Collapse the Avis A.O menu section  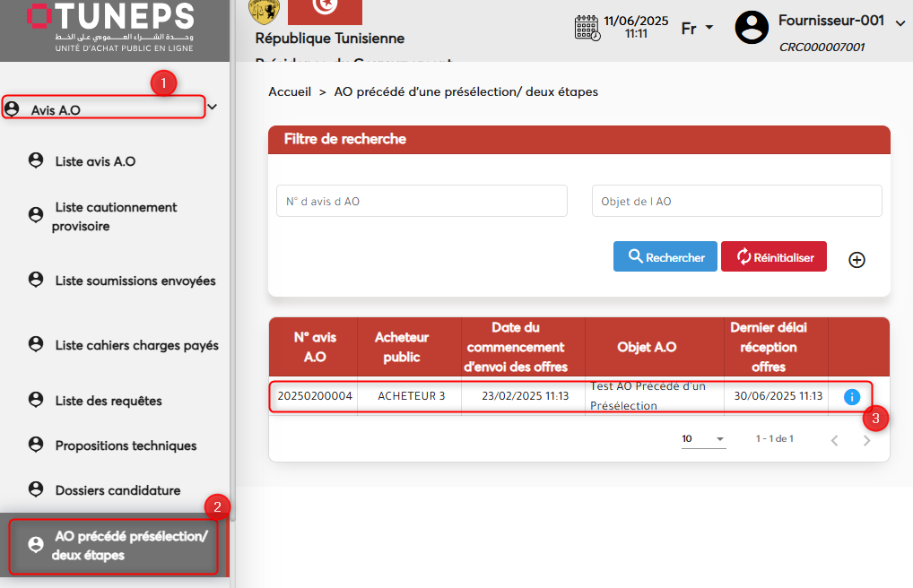213,108
